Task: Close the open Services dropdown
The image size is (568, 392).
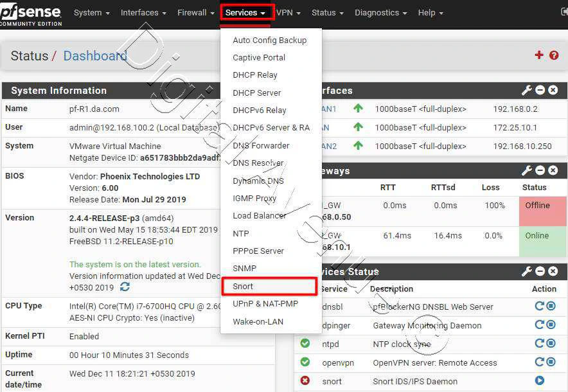Action: click(x=247, y=13)
